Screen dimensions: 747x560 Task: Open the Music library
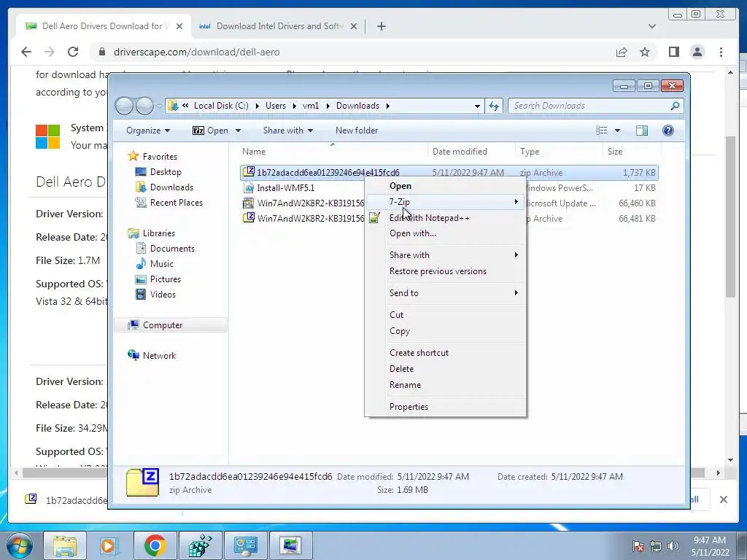(x=161, y=264)
